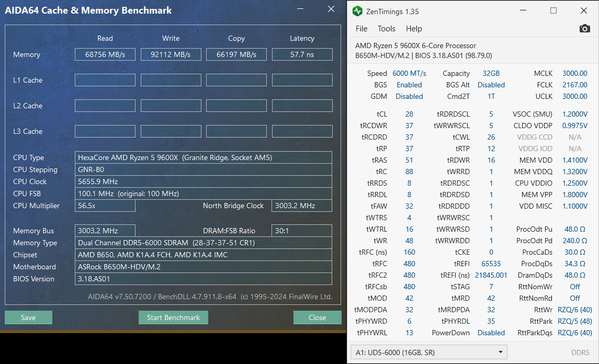Click the tWR value 48

click(x=409, y=241)
